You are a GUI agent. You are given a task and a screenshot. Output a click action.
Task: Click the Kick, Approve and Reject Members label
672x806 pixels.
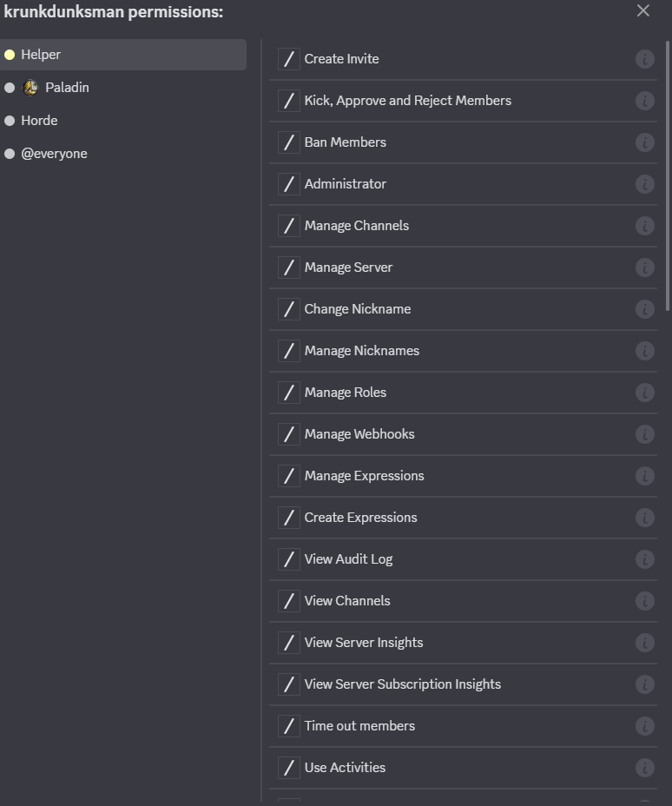407,101
